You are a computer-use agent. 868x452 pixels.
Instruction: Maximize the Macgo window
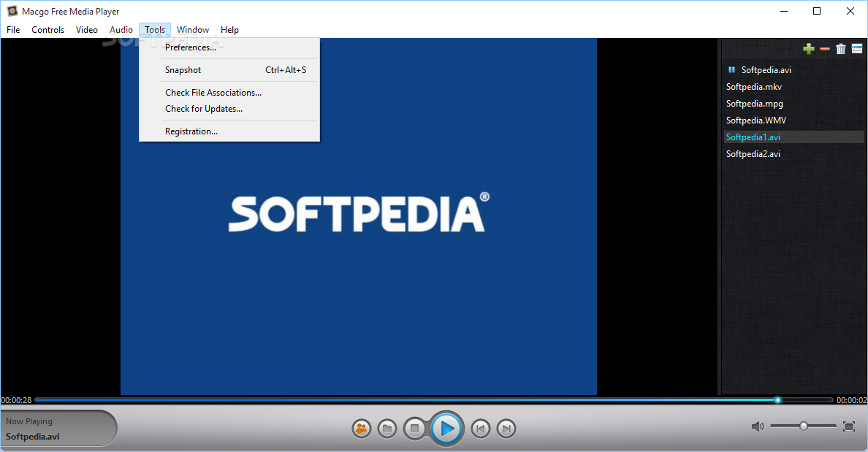(817, 11)
